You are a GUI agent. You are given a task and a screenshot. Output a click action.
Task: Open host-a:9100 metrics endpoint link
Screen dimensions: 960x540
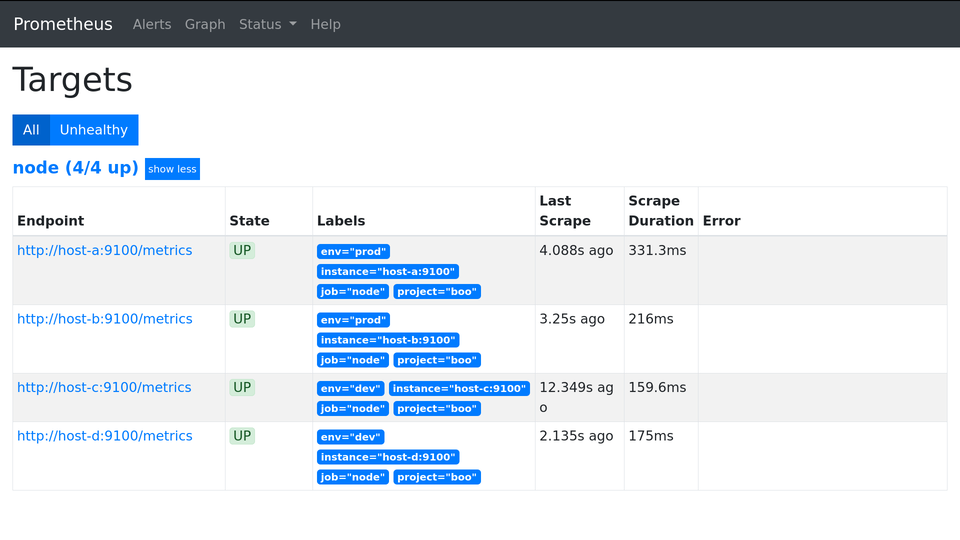click(104, 250)
